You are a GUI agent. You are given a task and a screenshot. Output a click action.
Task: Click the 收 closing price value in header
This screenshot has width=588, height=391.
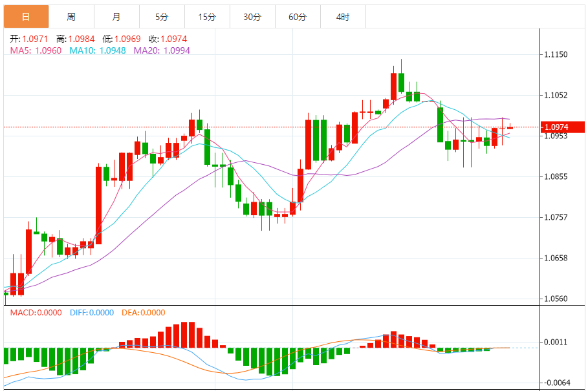tap(173, 39)
